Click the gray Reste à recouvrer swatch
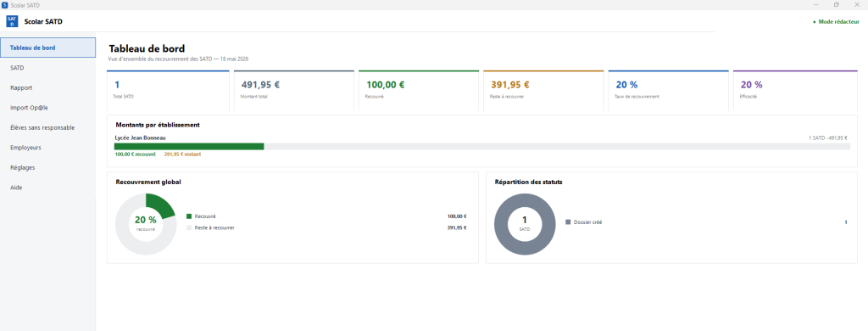The width and height of the screenshot is (868, 331). click(189, 227)
